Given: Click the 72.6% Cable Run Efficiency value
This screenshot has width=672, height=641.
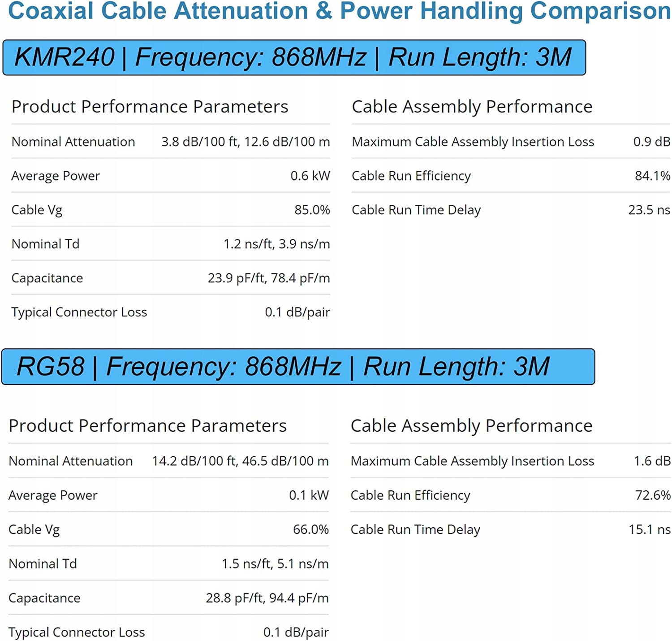Looking at the screenshot, I should coord(653,495).
